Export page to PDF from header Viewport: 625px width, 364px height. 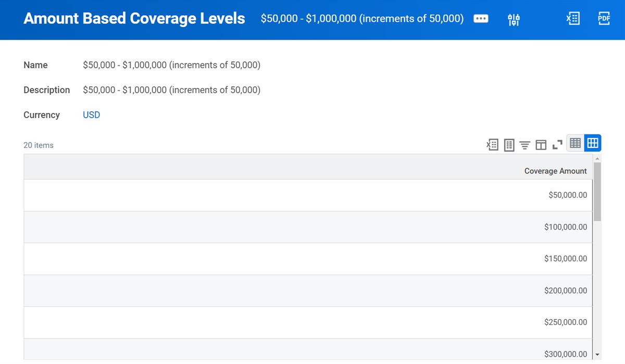click(604, 19)
